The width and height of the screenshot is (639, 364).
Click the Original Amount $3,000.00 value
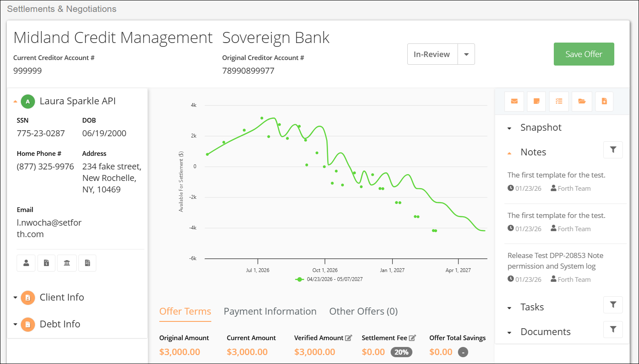point(180,352)
